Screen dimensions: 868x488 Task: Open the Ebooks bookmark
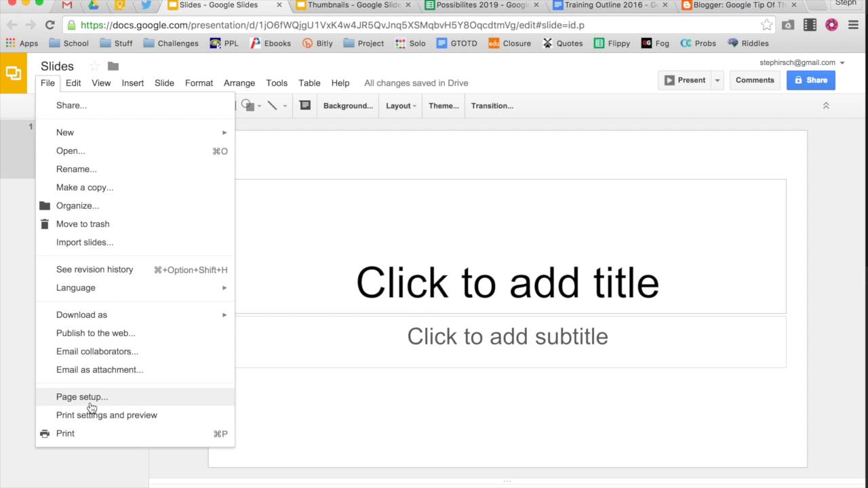(x=271, y=43)
